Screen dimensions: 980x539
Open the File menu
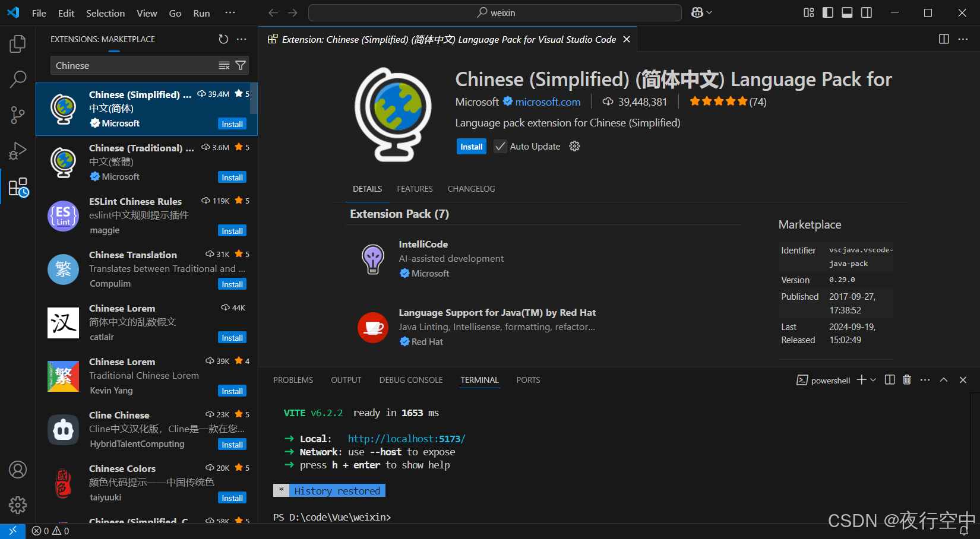39,13
